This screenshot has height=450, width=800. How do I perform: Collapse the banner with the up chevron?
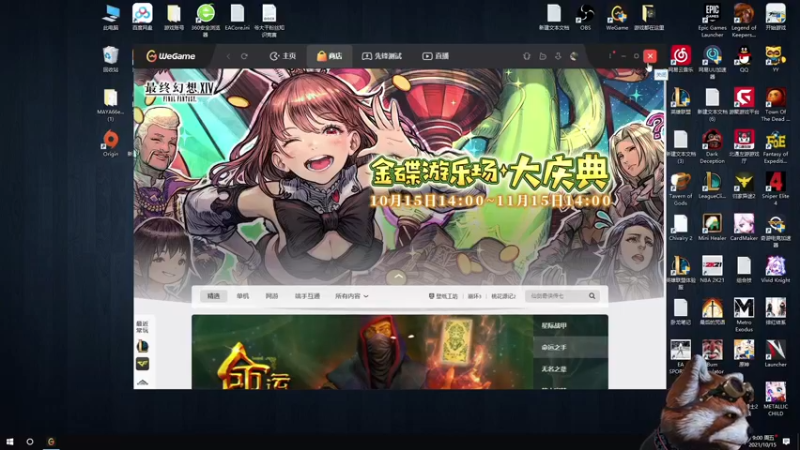coord(398,277)
